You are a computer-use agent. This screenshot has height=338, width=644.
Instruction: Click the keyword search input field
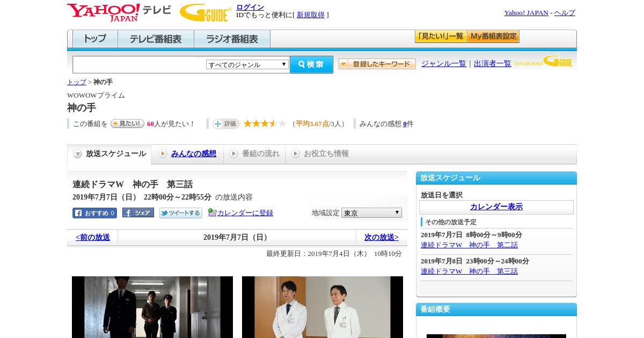[x=140, y=64]
